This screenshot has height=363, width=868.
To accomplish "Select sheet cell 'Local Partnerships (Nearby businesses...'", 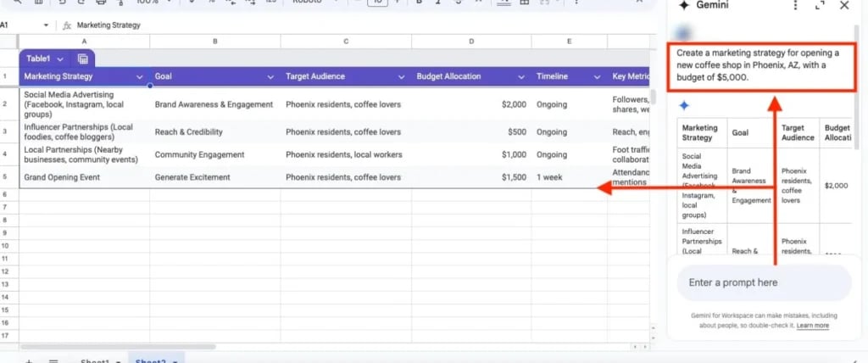I will click(x=84, y=154).
